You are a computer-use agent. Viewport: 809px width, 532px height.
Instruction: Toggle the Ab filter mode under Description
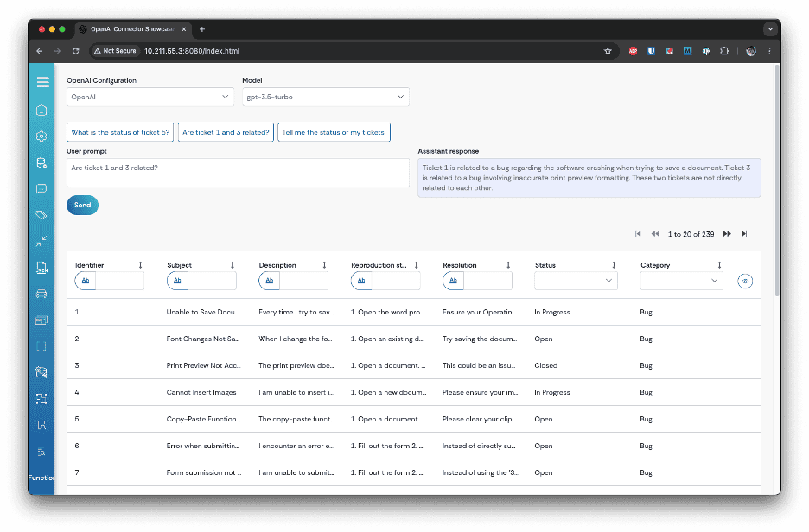click(x=269, y=281)
